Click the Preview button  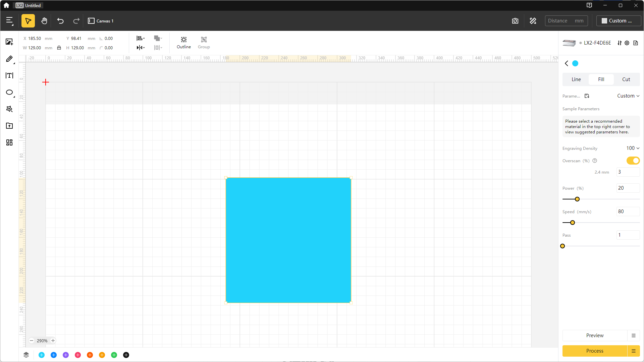[x=595, y=336]
